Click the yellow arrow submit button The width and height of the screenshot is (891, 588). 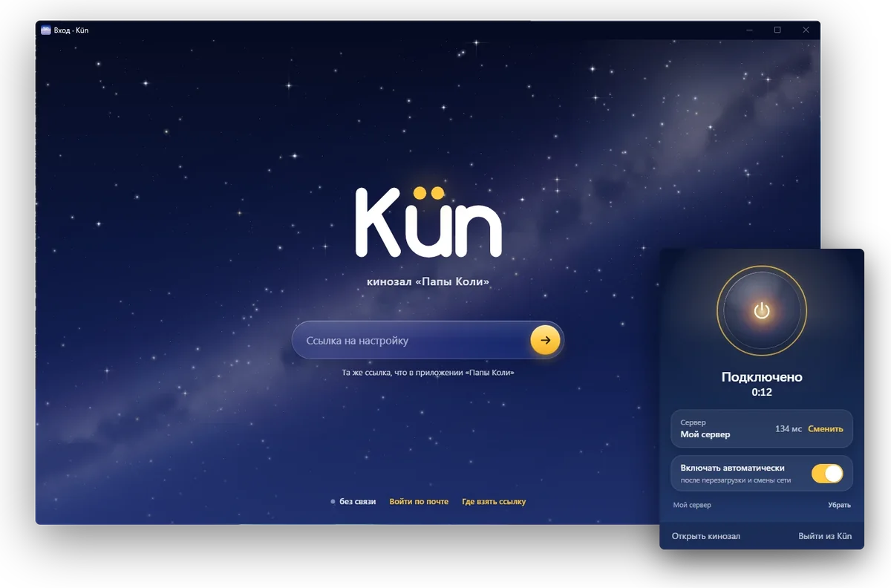545,340
